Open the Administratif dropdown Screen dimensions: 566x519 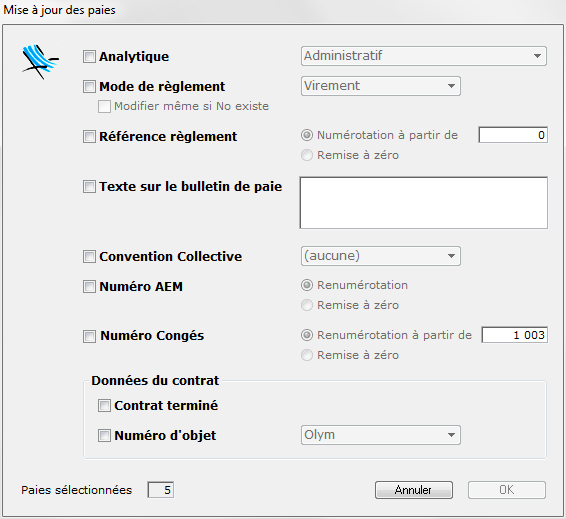tap(424, 56)
